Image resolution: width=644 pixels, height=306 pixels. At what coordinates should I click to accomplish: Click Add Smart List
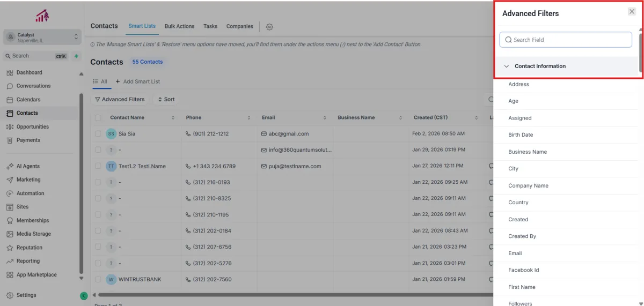138,81
